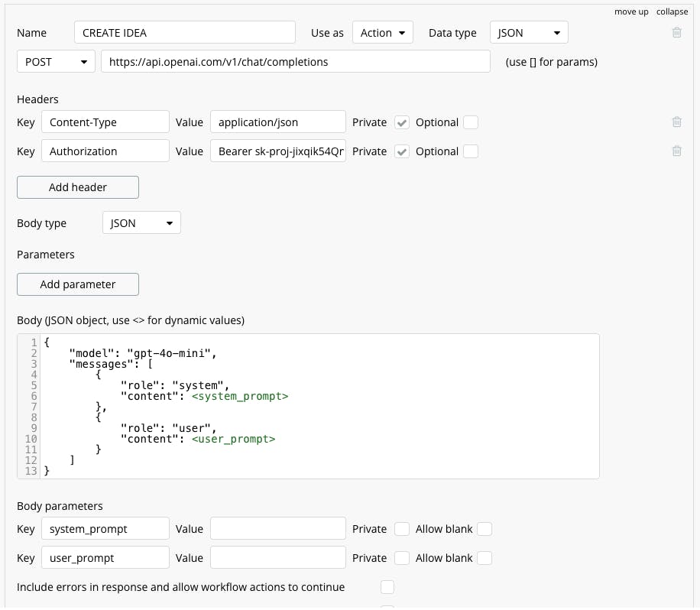The height and width of the screenshot is (610, 700).
Task: Click the <system_prompt> placeholder in body
Action: (x=240, y=396)
